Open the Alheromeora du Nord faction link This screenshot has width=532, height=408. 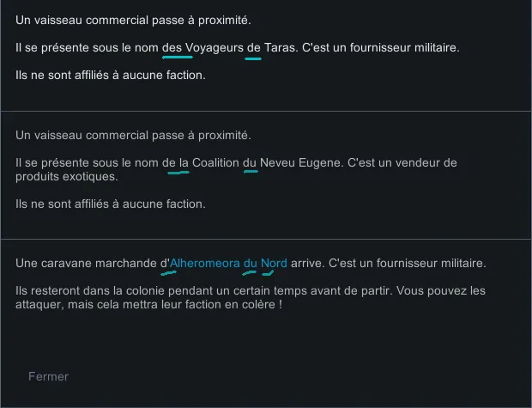pos(228,263)
